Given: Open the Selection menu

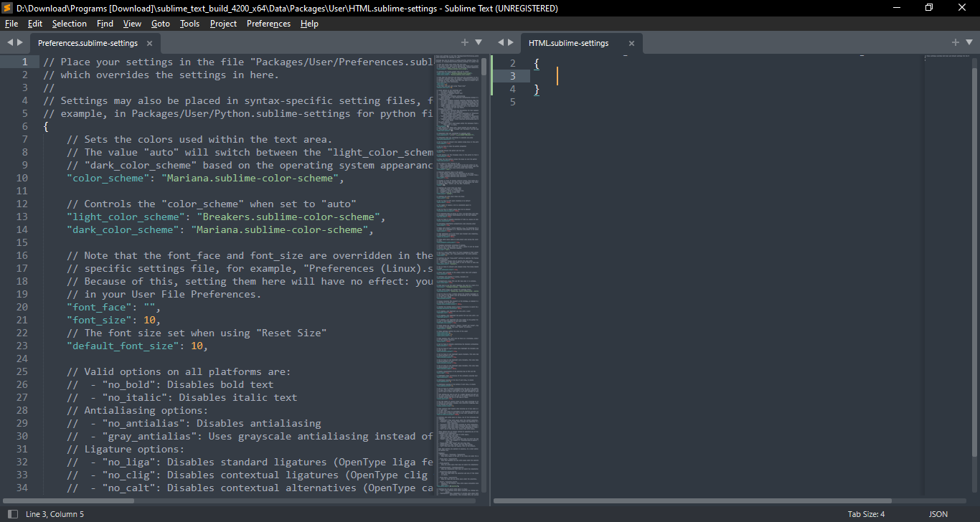Looking at the screenshot, I should click(70, 24).
